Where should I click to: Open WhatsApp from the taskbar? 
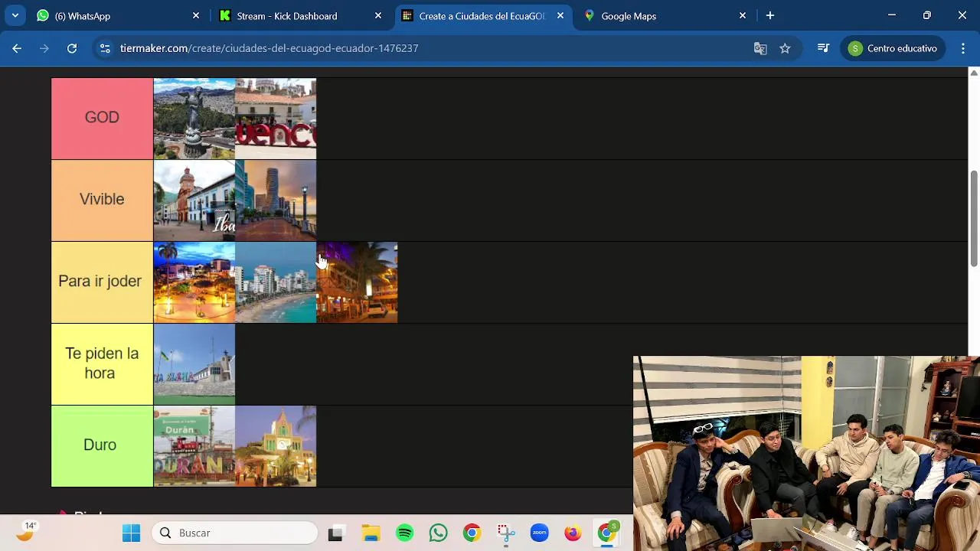pos(438,533)
